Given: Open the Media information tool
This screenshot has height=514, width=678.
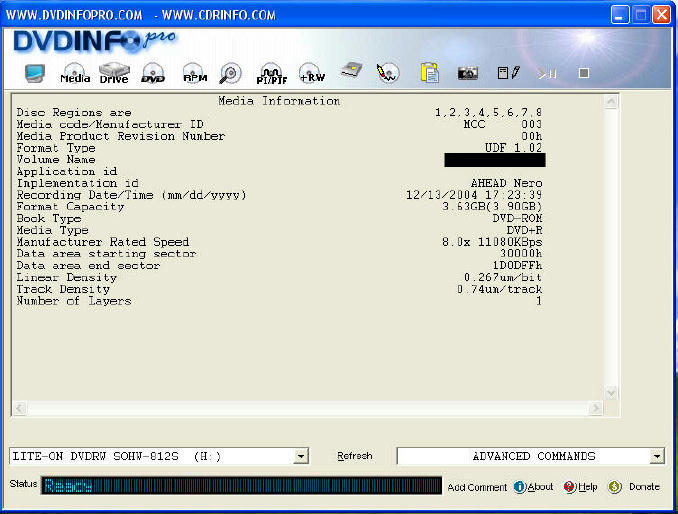Looking at the screenshot, I should pyautogui.click(x=75, y=73).
